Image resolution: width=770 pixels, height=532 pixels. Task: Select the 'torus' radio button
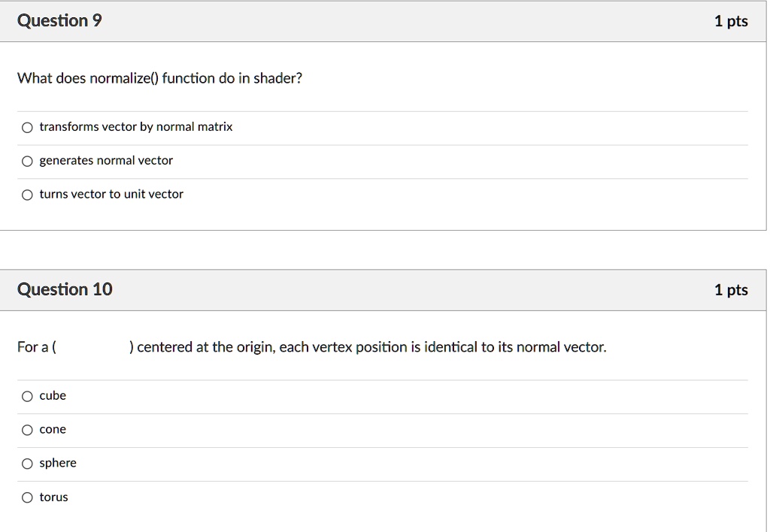coord(27,497)
